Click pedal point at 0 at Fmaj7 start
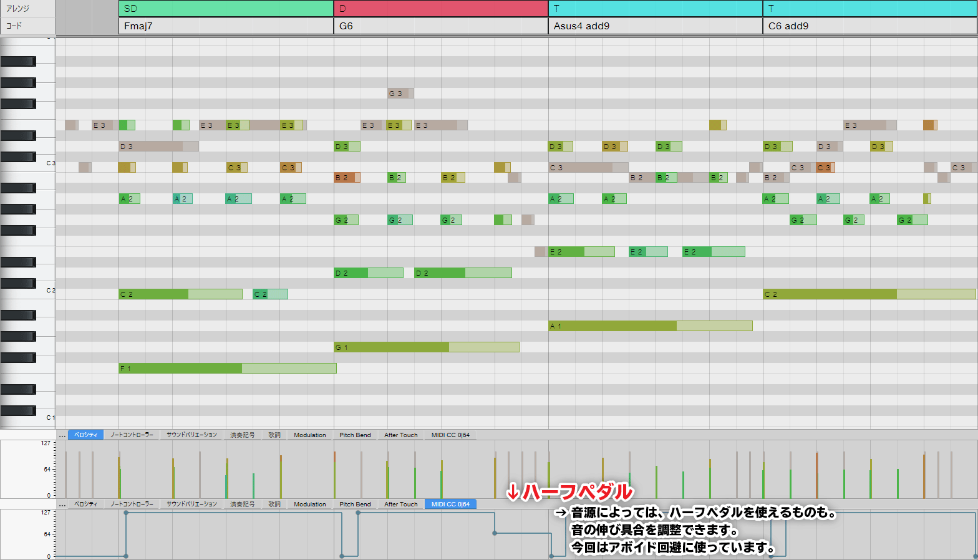 [126, 556]
